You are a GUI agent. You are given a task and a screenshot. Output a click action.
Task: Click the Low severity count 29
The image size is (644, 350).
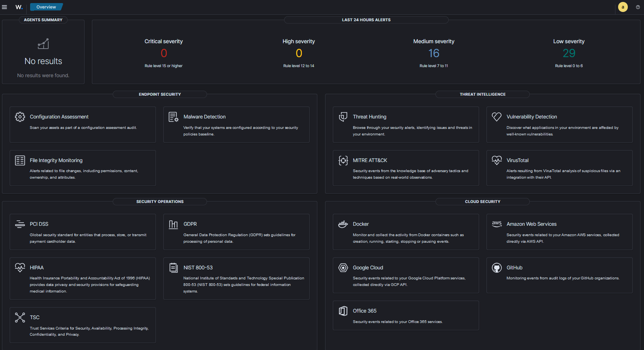pos(569,53)
